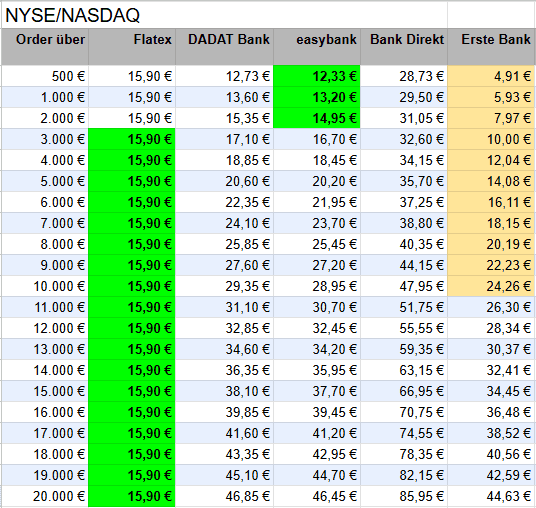Click the easybank column header
536x508 pixels.
(317, 47)
